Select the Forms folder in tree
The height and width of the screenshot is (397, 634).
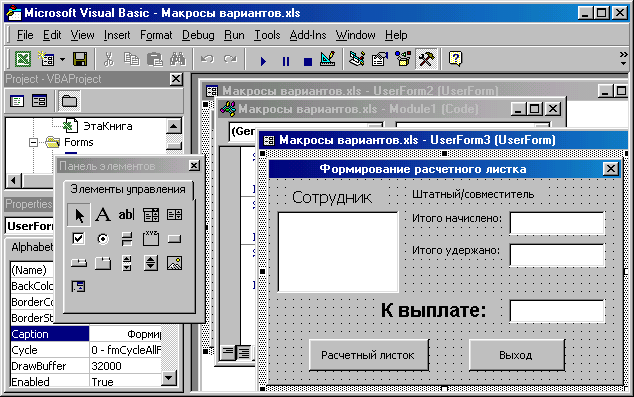(78, 142)
